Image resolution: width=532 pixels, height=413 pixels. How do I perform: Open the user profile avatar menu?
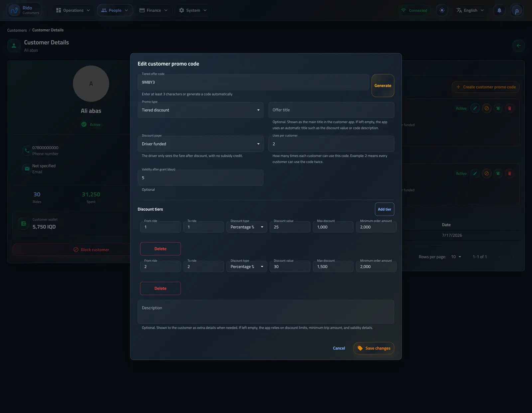517,11
